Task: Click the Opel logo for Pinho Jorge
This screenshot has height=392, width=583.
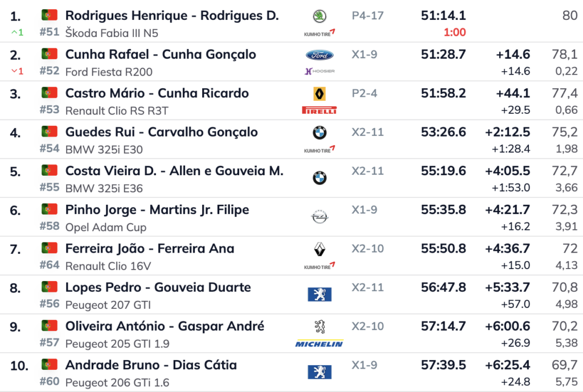Action: 319,217
